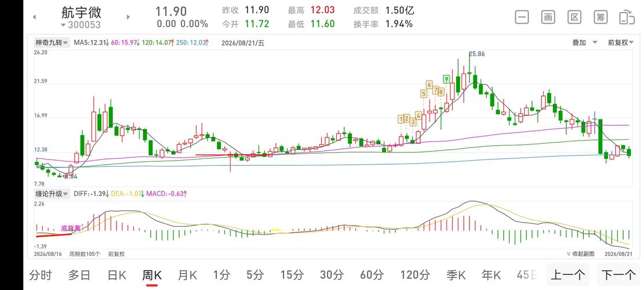Tap the nine-turn marker numbered 6
Viewport: 644px width, 290px height.
coord(429,85)
